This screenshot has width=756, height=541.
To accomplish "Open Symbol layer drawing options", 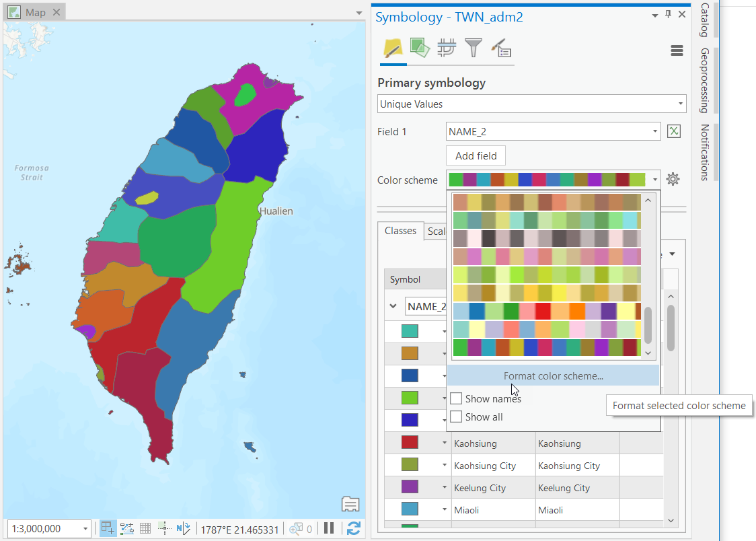I will [x=447, y=49].
